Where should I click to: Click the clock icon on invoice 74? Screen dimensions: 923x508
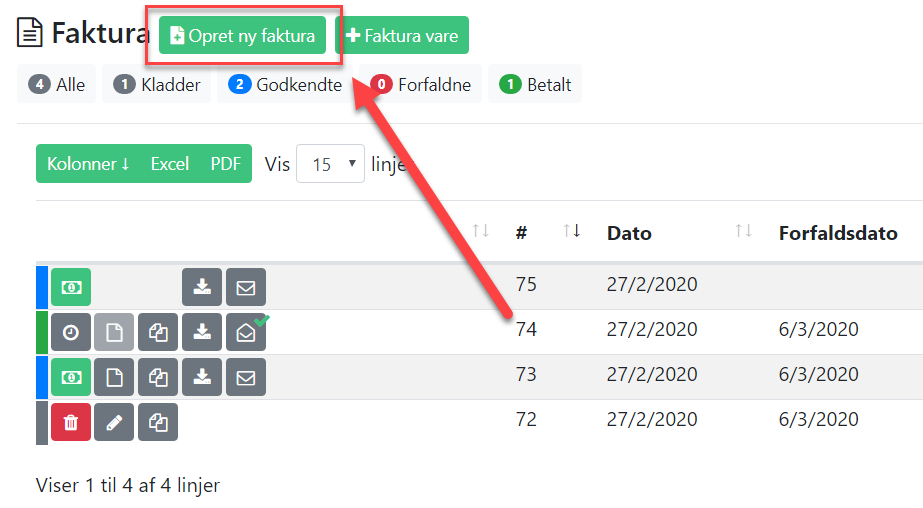pos(71,332)
